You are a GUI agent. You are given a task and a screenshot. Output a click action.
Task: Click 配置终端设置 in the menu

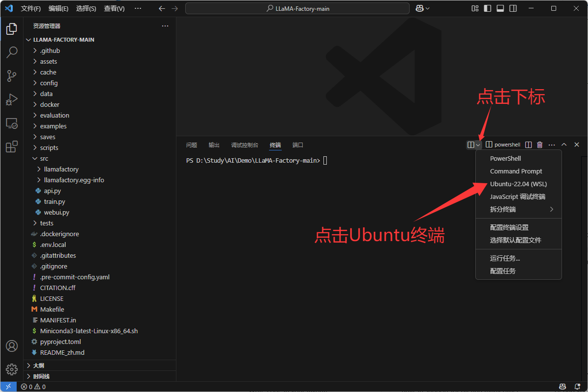click(518, 228)
